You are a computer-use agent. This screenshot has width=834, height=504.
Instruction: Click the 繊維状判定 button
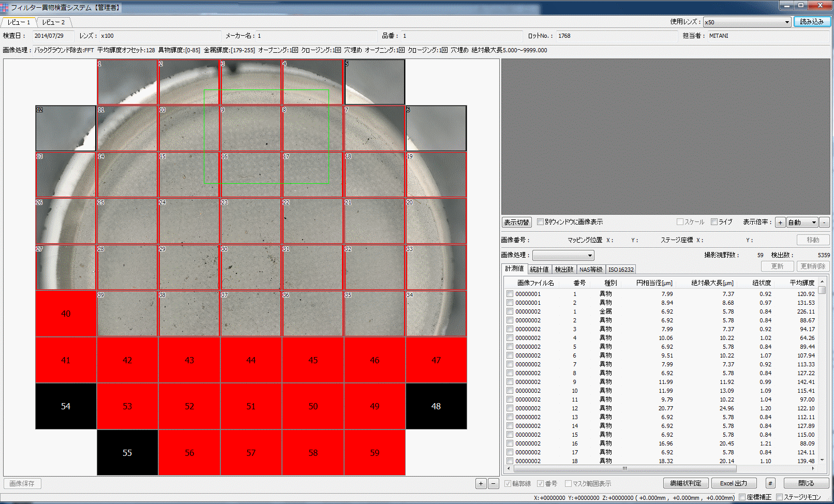click(686, 483)
